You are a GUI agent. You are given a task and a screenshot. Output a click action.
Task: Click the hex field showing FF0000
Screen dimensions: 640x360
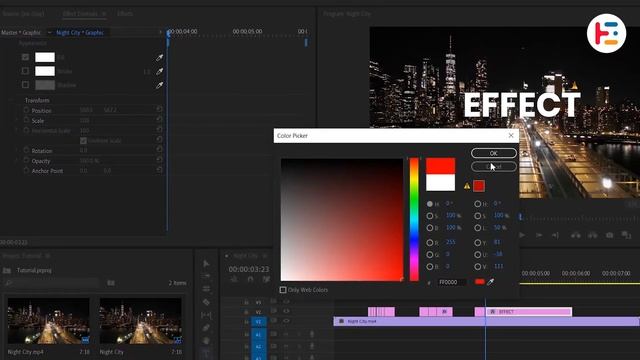pos(451,282)
